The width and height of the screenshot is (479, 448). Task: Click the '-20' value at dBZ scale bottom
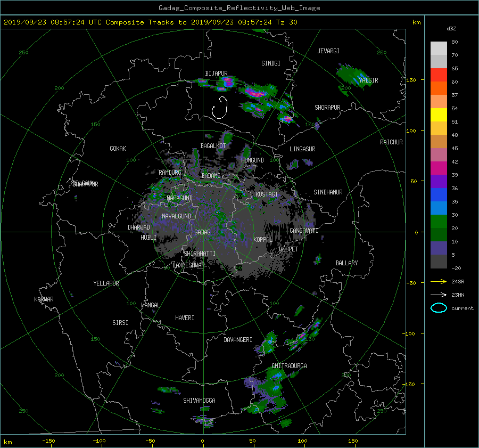456,268
